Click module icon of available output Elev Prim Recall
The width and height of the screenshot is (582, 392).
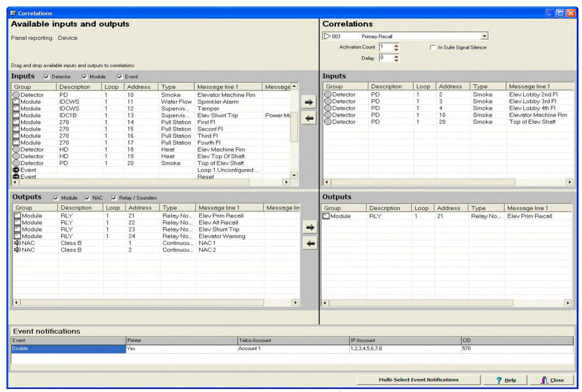point(17,215)
